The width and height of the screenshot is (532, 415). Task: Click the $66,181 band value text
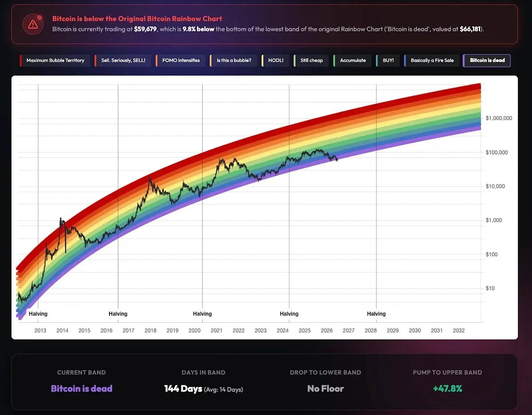click(x=470, y=29)
